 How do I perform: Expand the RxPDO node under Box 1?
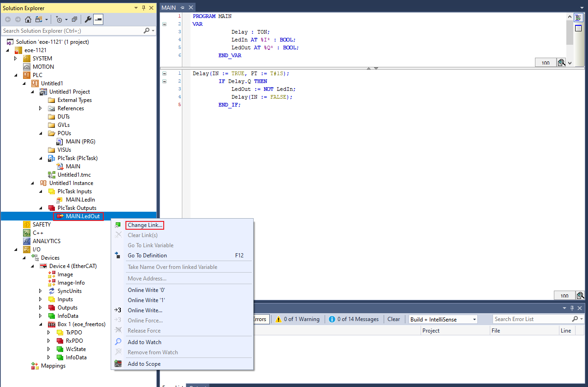tap(49, 341)
